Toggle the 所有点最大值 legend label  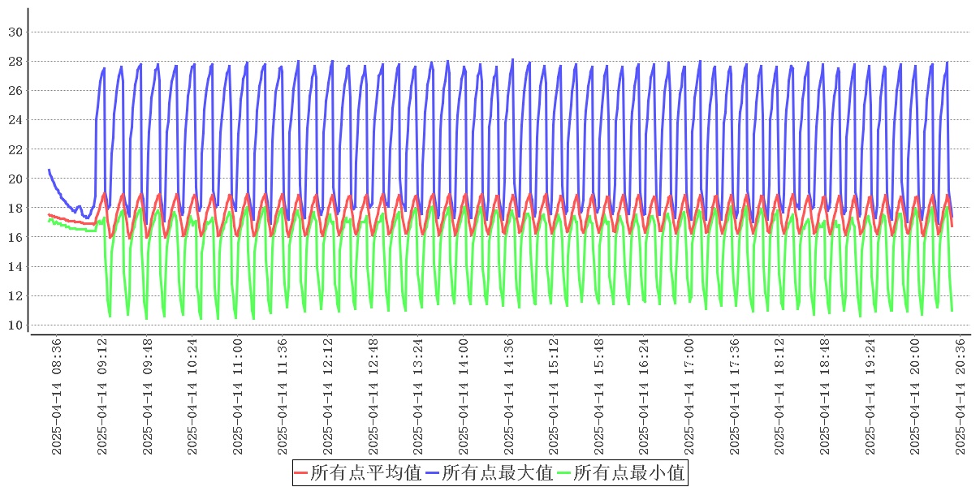point(497,472)
